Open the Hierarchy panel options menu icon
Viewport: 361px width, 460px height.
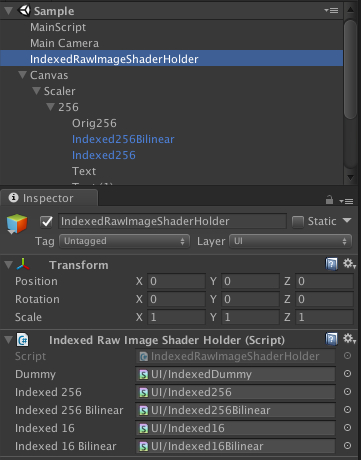tap(331, 11)
